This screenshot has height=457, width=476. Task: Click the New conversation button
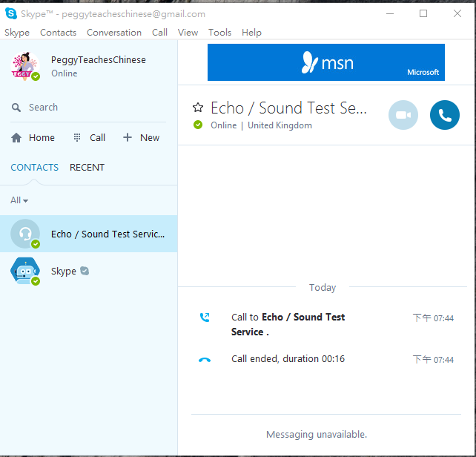click(141, 138)
